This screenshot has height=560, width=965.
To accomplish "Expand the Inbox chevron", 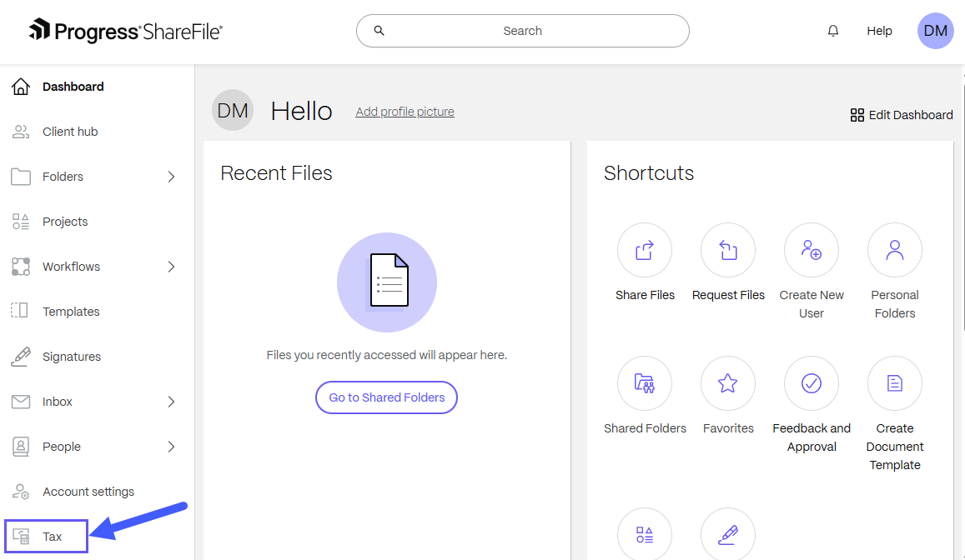I will pyautogui.click(x=171, y=402).
